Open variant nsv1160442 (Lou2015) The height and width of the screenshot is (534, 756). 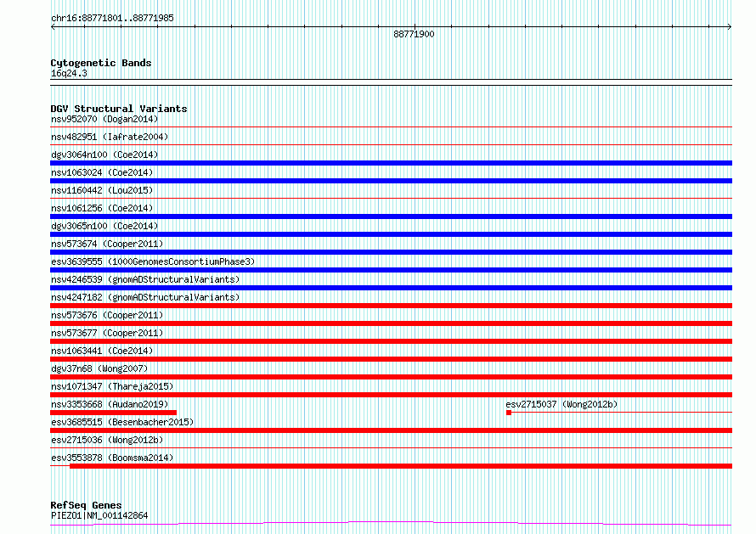click(x=102, y=190)
